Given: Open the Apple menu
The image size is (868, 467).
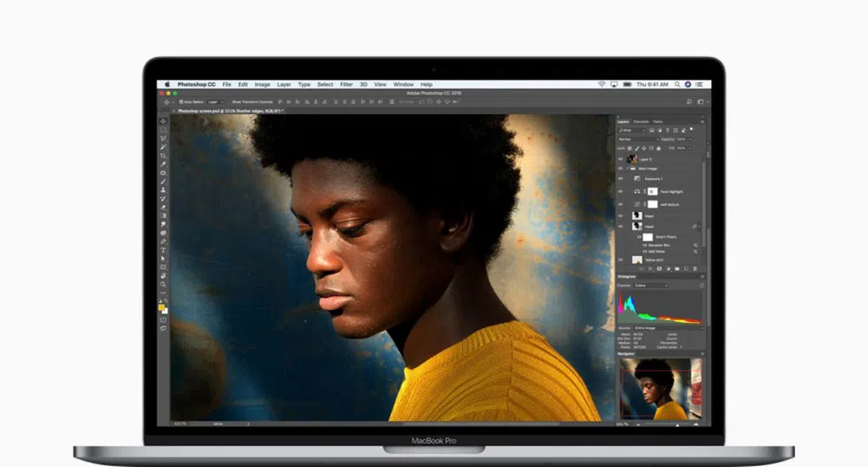Looking at the screenshot, I should tap(167, 84).
